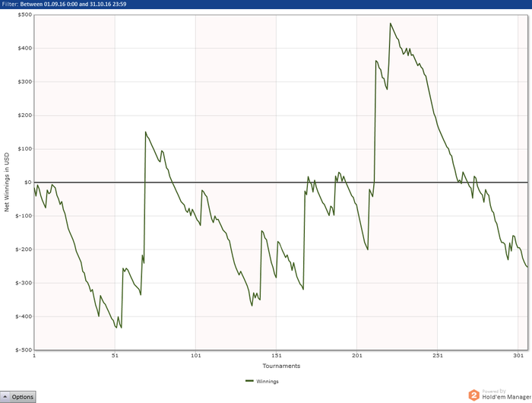
Task: Click the Hold'em Manager text label
Action: click(x=507, y=397)
